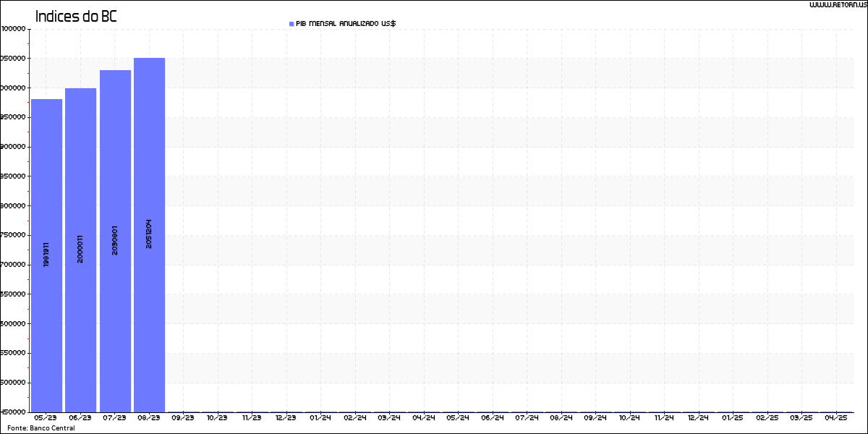
Task: Click the 05/23 x-axis label
Action: [x=46, y=417]
